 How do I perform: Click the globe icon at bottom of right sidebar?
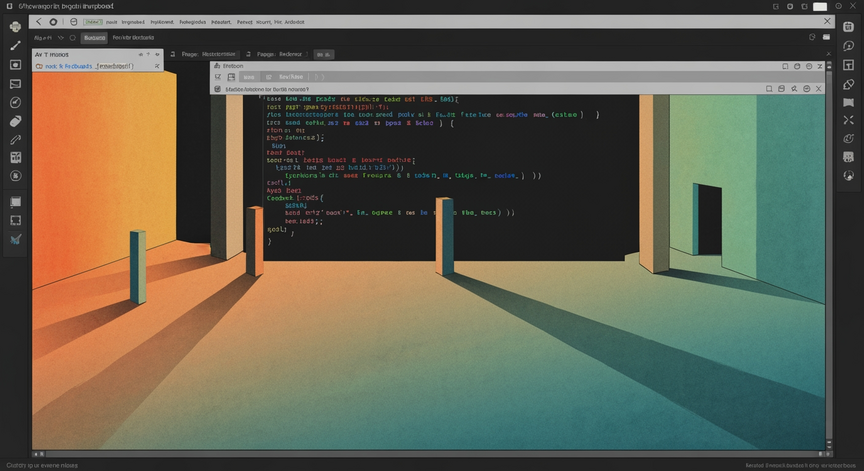tap(849, 176)
